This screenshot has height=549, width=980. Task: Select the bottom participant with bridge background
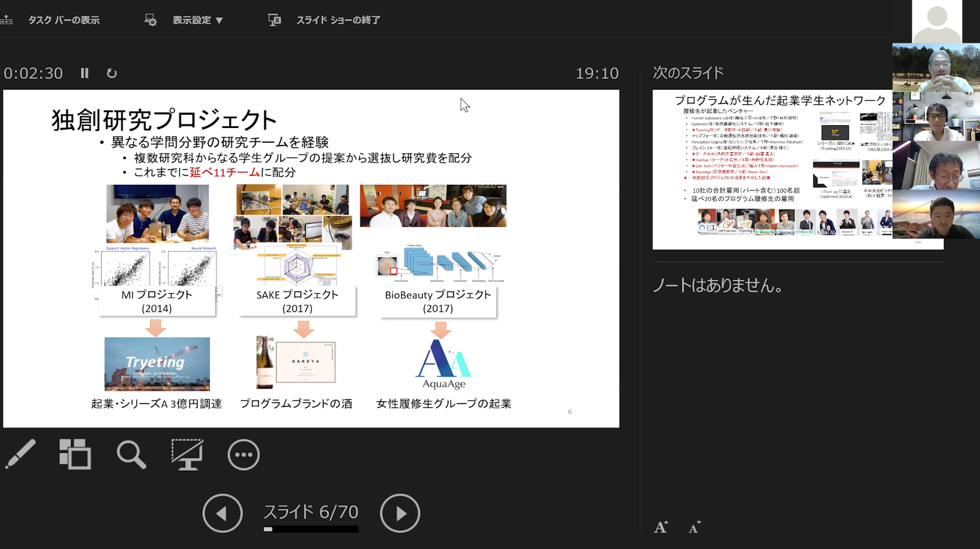[936, 215]
